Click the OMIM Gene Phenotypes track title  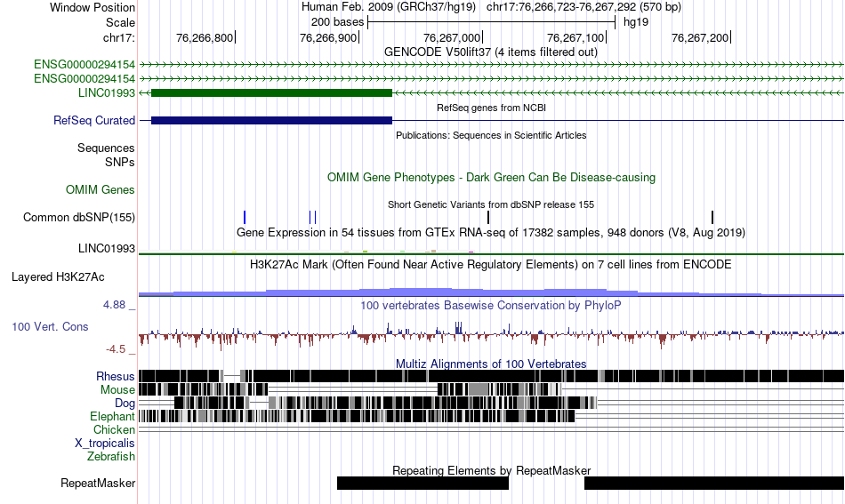point(491,177)
